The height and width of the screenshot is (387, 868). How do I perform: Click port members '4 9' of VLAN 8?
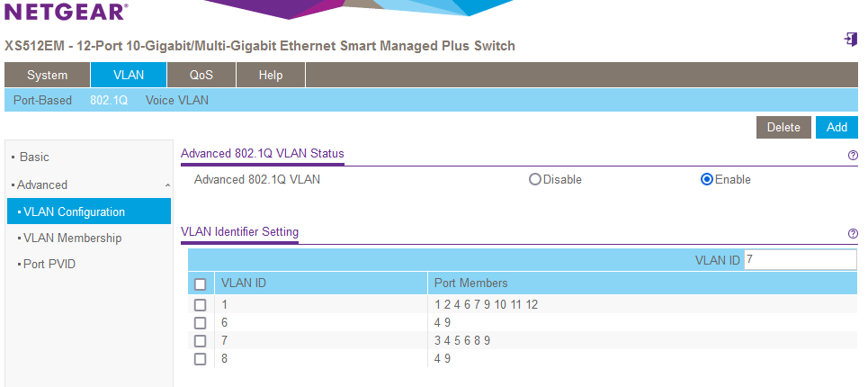443,359
